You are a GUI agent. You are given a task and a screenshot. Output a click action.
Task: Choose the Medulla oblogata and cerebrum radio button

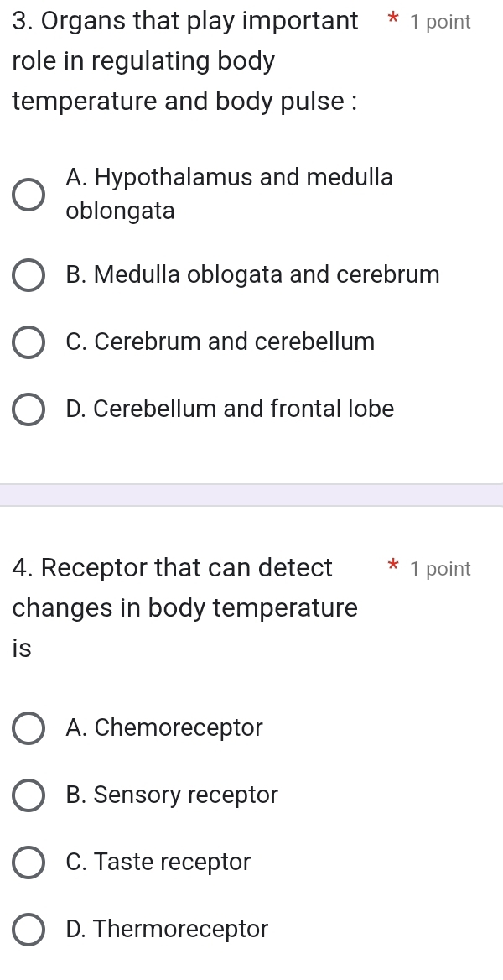tap(29, 275)
